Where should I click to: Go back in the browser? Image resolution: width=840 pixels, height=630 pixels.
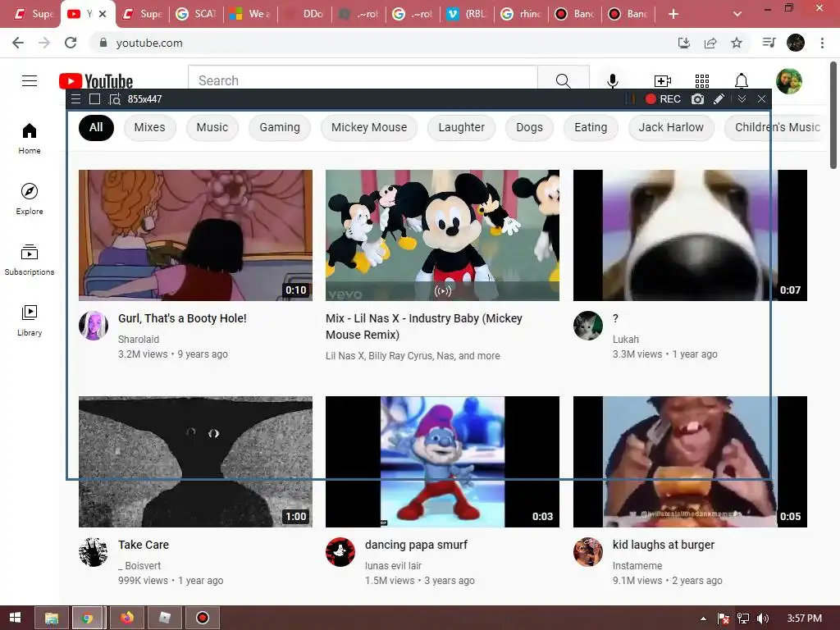click(x=18, y=43)
